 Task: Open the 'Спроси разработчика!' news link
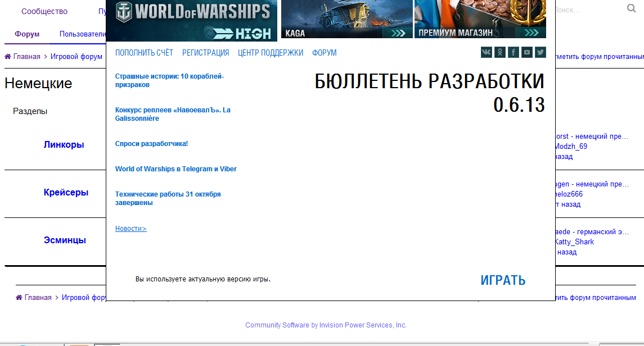click(151, 143)
